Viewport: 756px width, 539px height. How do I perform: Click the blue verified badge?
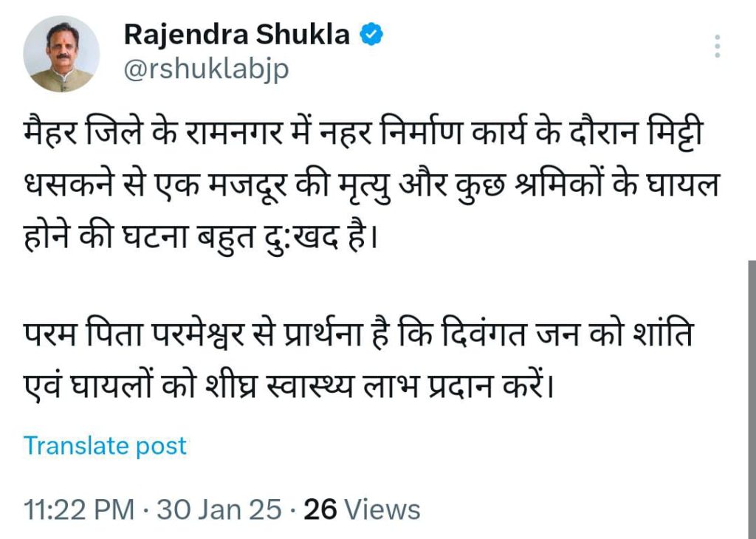pos(370,34)
